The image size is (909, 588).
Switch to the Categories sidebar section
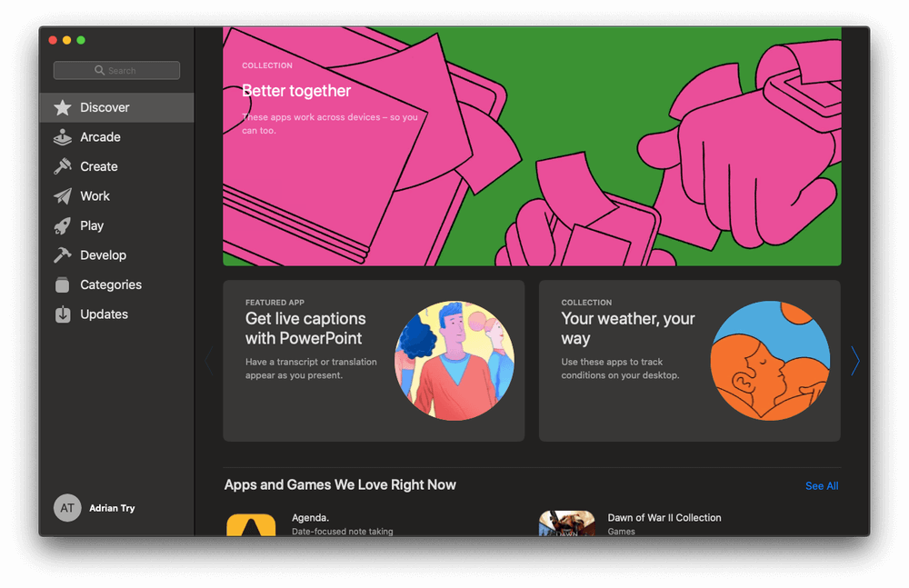coord(111,285)
